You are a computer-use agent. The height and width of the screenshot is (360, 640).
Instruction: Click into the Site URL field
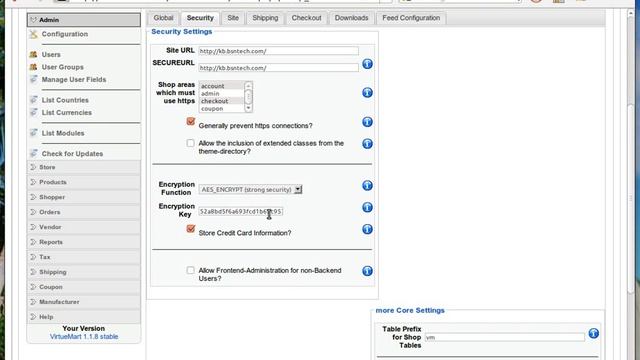(x=278, y=51)
